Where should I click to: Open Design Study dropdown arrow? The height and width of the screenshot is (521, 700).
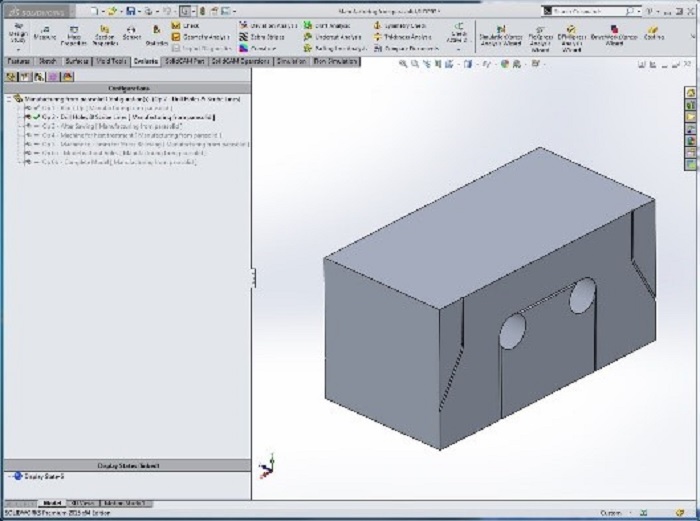pos(19,49)
